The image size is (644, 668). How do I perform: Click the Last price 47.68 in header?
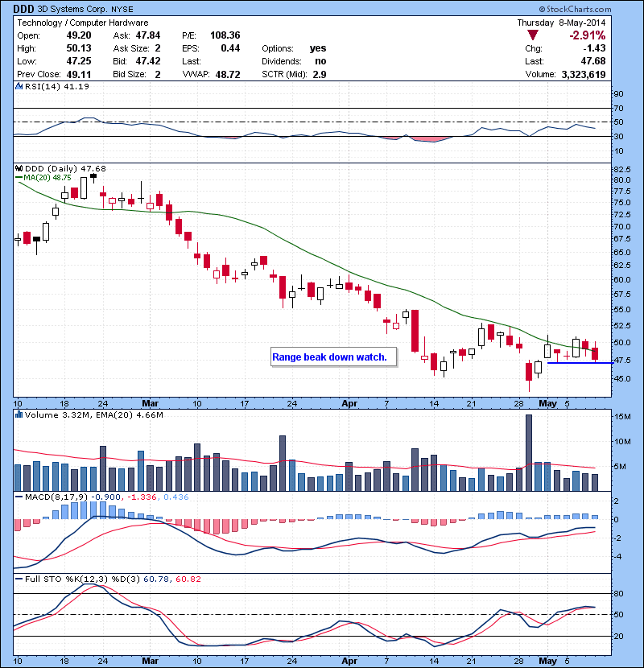(x=592, y=61)
